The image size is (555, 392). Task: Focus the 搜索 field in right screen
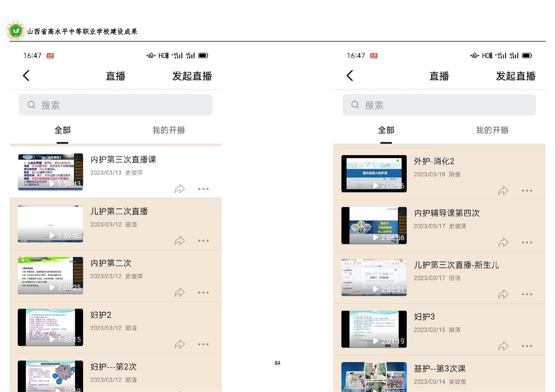coord(439,105)
